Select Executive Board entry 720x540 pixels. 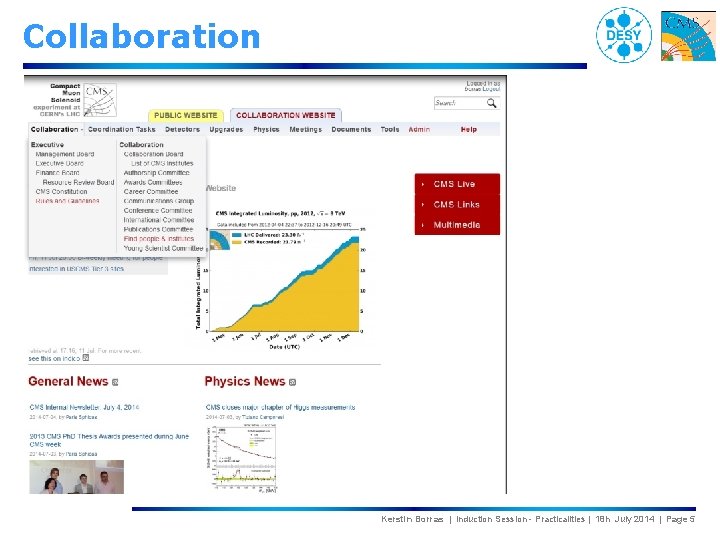[60, 163]
